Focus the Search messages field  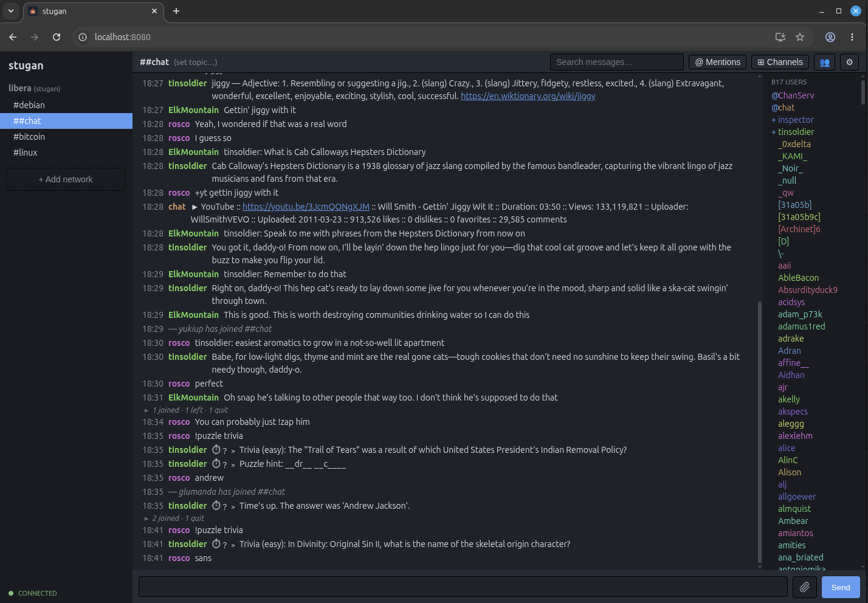click(x=617, y=62)
